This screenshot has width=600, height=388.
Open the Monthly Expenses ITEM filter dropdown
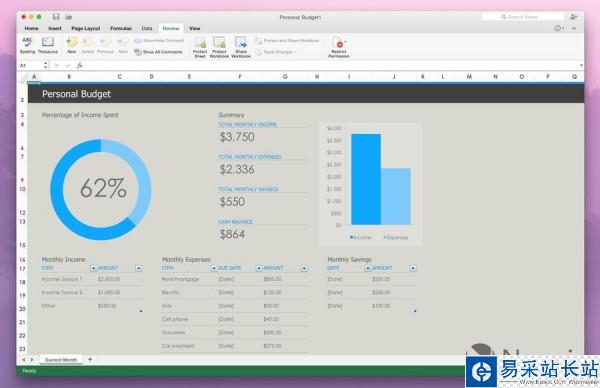click(x=214, y=268)
